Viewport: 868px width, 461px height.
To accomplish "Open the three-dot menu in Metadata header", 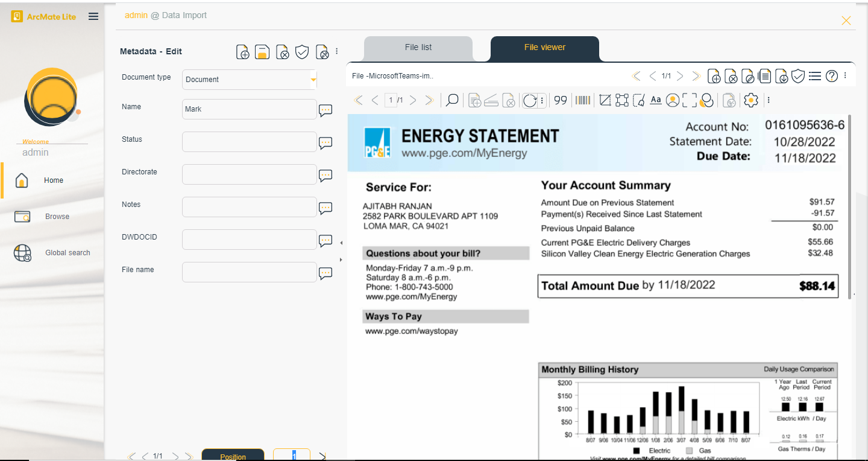I will click(337, 52).
